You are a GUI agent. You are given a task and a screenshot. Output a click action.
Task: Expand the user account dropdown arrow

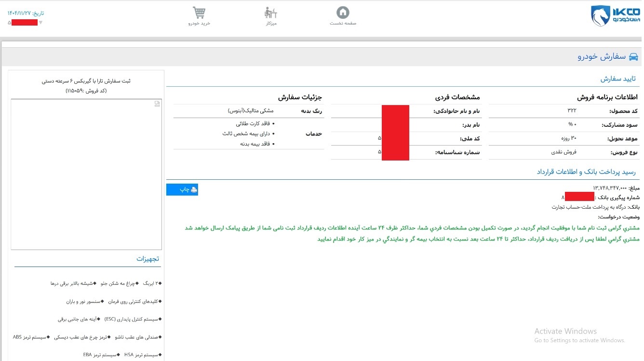point(40,23)
